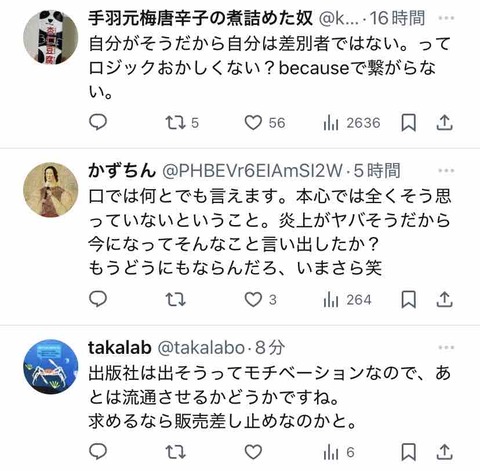Image resolution: width=480 pixels, height=471 pixels.
Task: Open view count 264 on かずちん's tweet
Action: point(347,300)
